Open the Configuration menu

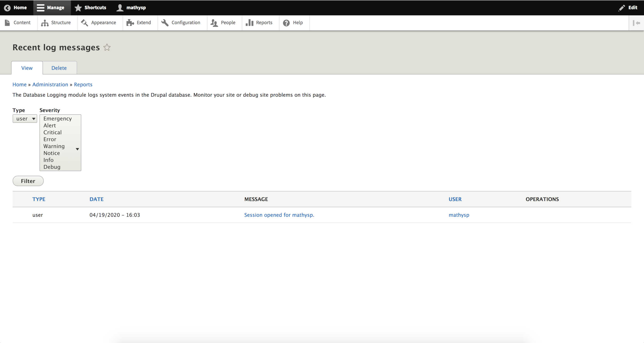pyautogui.click(x=181, y=23)
